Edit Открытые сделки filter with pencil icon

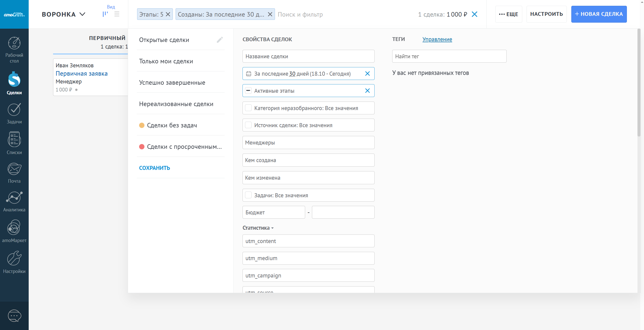220,40
